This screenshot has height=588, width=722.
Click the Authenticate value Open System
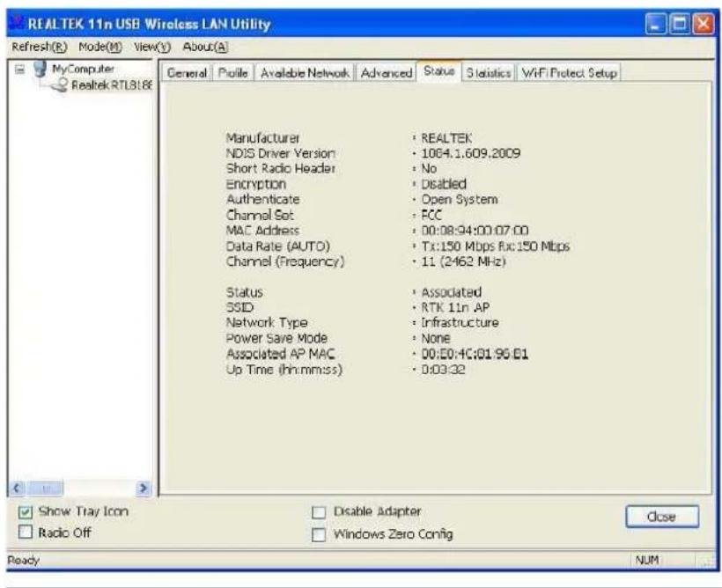pyautogui.click(x=459, y=200)
